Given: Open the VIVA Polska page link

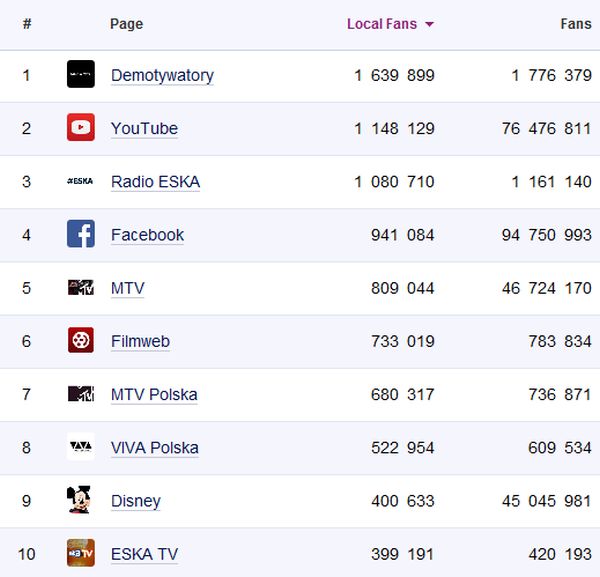Looking at the screenshot, I should click(x=154, y=447).
